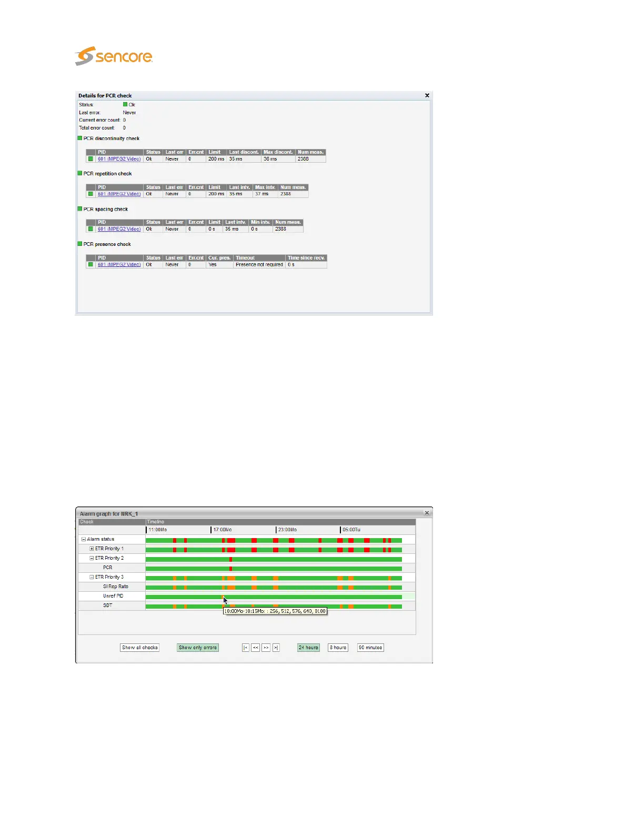The image size is (644, 834).
Task: Click the 05:00Tu timeline marker
Action: click(x=351, y=530)
